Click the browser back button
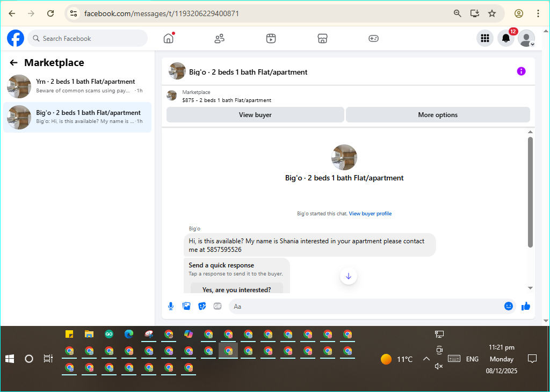This screenshot has height=392, width=550. (12, 13)
